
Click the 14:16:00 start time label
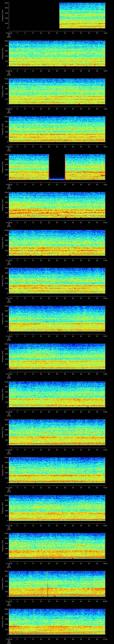[x=9, y=488]
